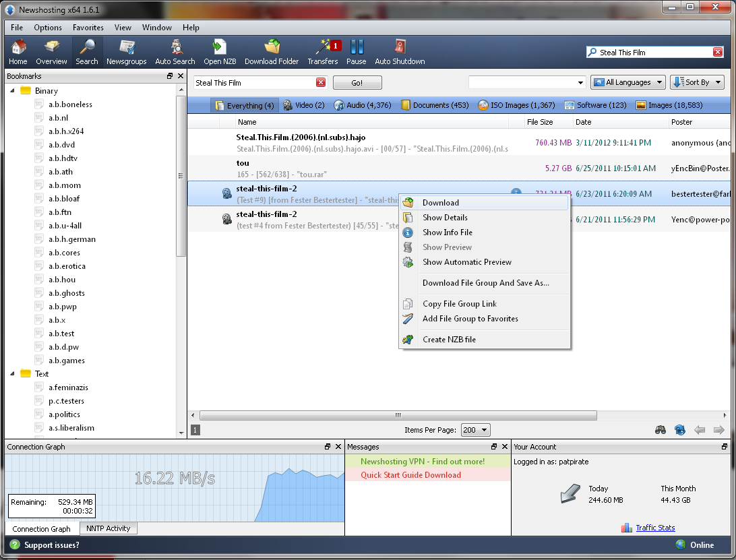Select the a.b.boneless newsgroup bookmark
This screenshot has height=560, width=736.
[x=70, y=104]
